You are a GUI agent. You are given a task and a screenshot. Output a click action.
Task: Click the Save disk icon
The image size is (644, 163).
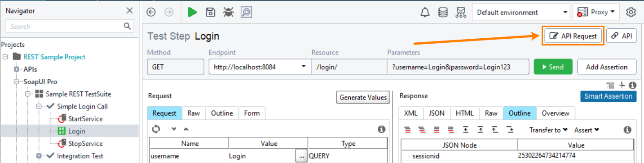(x=210, y=12)
